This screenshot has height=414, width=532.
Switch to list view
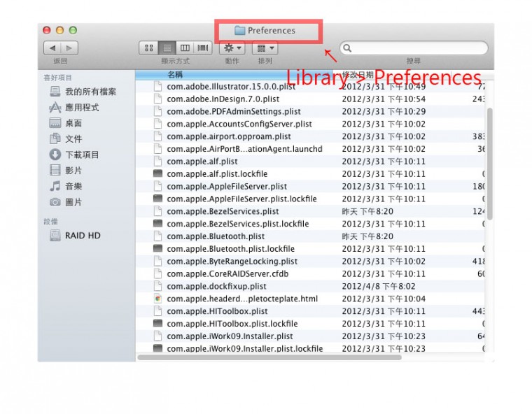[x=167, y=48]
